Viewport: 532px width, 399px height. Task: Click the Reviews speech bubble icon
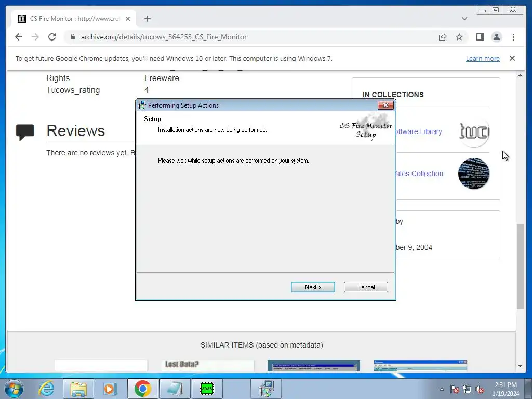click(25, 132)
